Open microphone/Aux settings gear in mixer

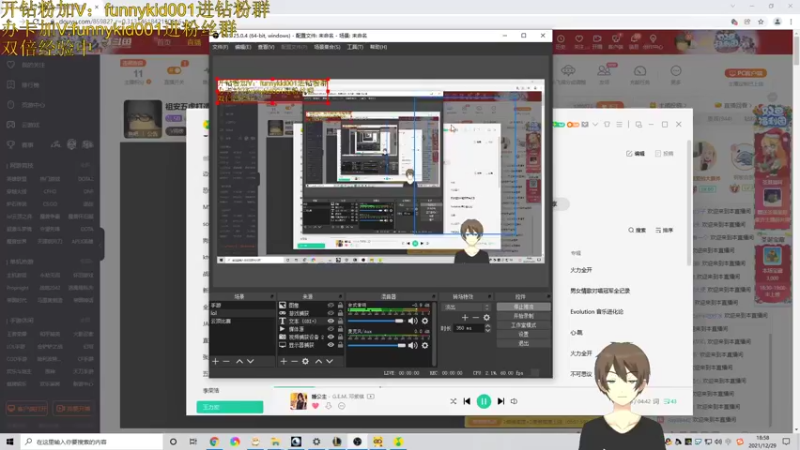tap(424, 345)
